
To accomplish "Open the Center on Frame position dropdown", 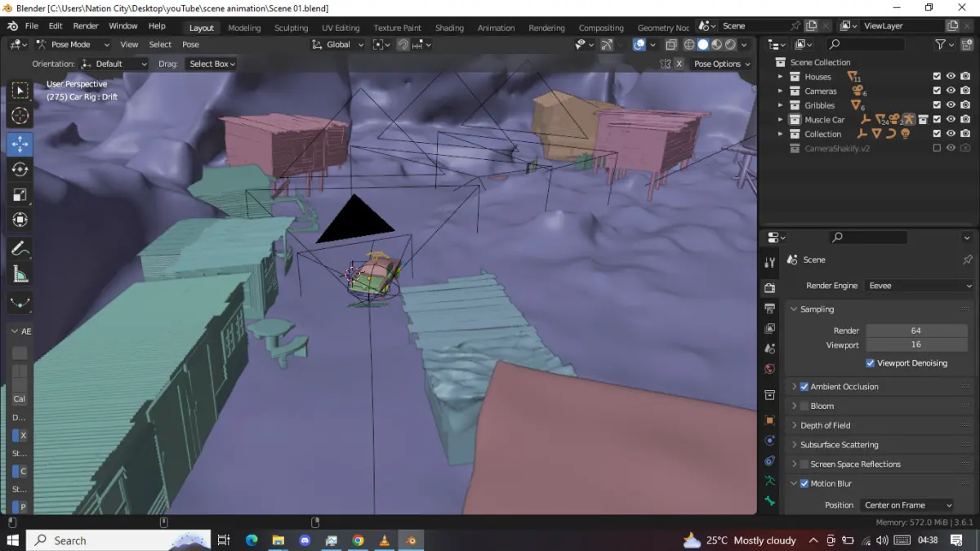I will (x=908, y=505).
